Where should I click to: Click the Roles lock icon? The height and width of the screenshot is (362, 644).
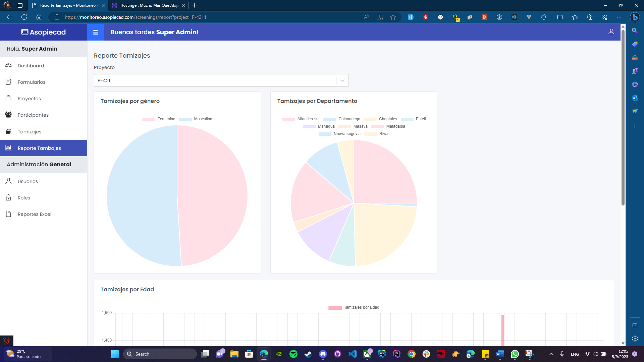pyautogui.click(x=9, y=198)
